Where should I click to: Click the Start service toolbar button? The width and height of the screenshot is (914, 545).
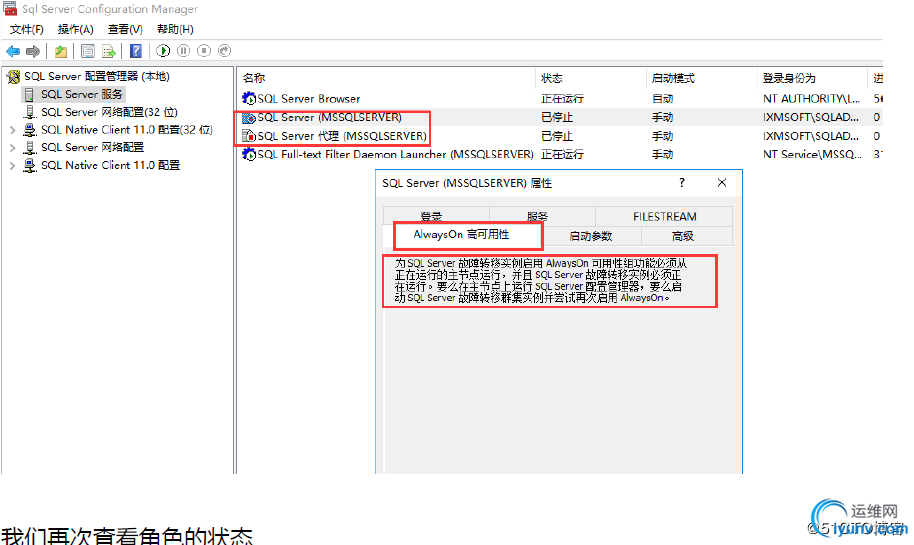pos(163,51)
